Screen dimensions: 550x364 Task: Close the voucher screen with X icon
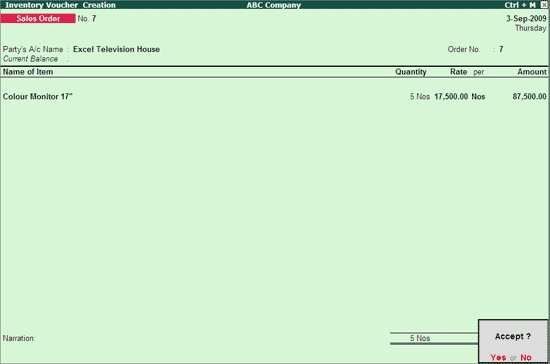coord(544,5)
